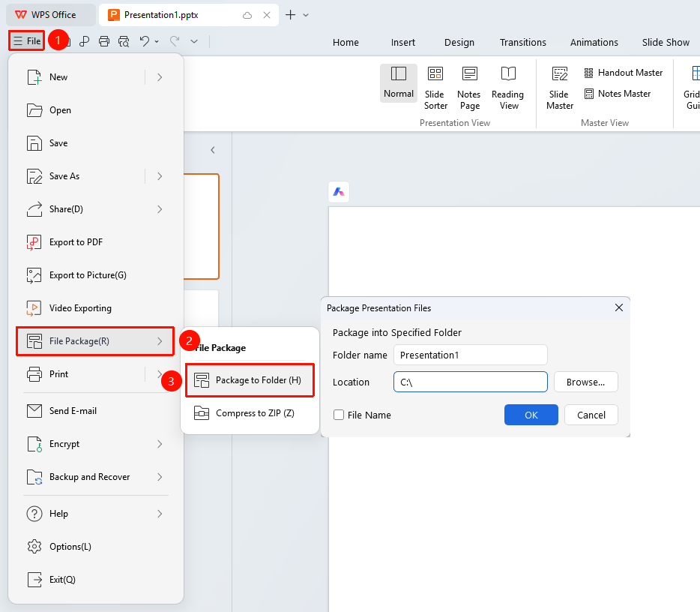Screen dimensions: 700x612
Task: Click OK in Package Presentation Files dialog
Action: point(531,415)
